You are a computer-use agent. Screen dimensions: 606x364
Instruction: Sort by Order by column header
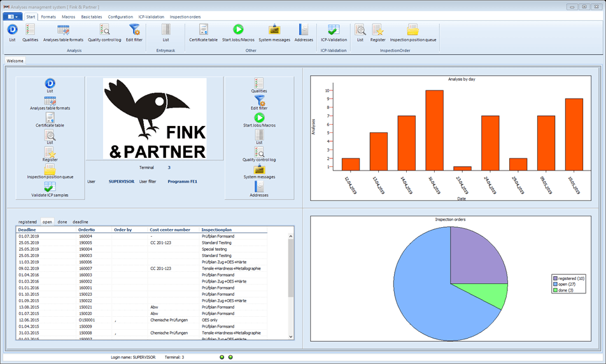pos(130,230)
